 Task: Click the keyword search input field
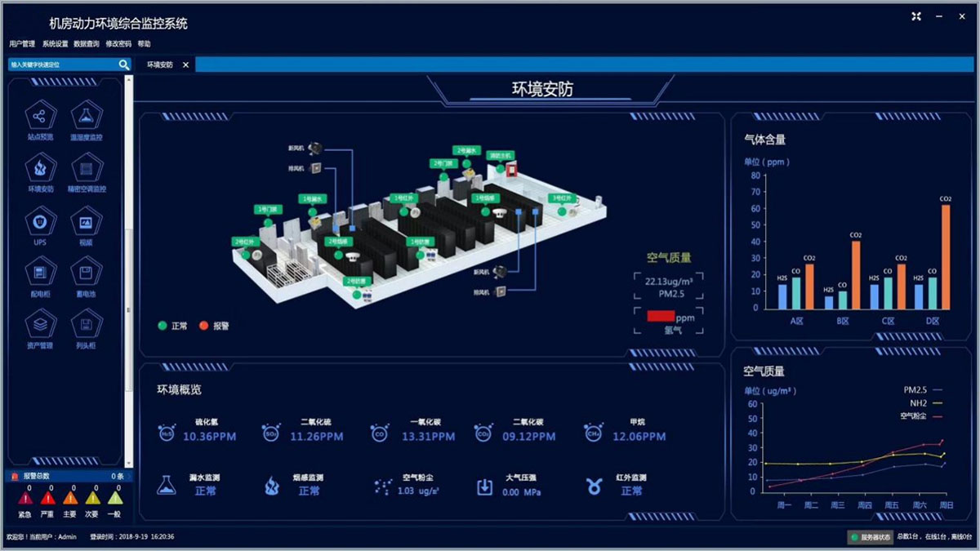[61, 64]
